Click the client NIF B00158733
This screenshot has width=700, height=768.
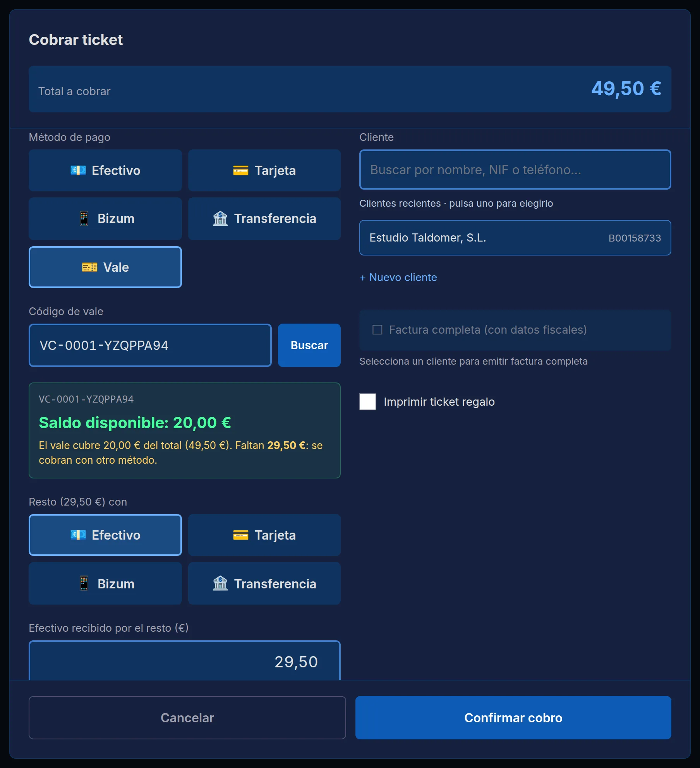(635, 238)
